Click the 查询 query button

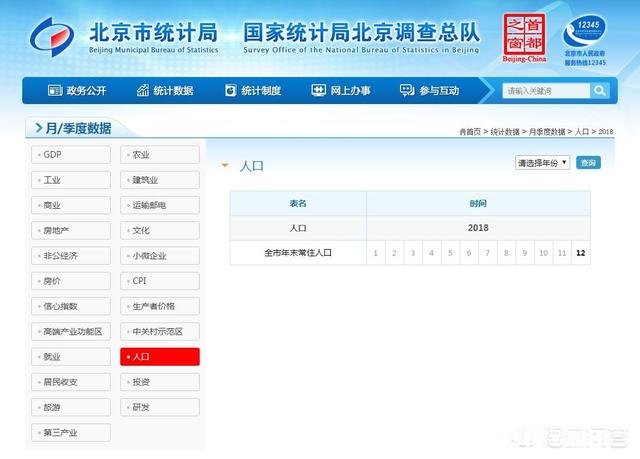[588, 163]
